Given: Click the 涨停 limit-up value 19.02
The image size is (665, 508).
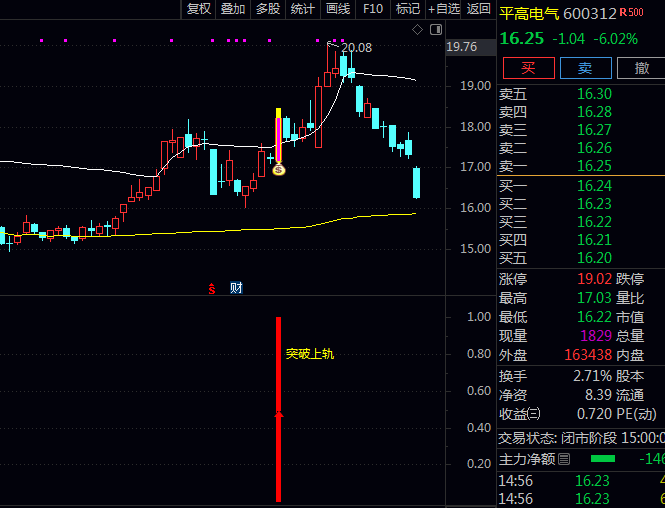Looking at the screenshot, I should tap(595, 279).
